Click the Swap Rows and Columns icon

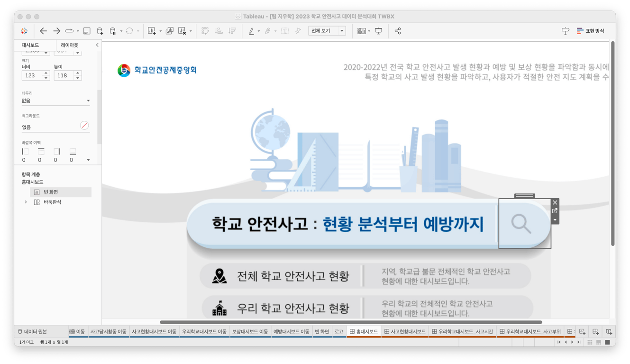(205, 31)
